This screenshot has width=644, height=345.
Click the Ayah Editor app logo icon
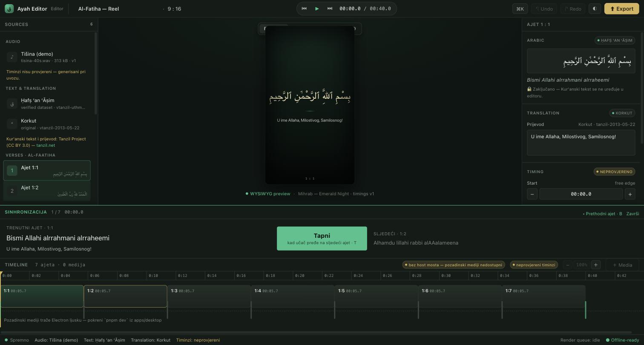(x=9, y=9)
